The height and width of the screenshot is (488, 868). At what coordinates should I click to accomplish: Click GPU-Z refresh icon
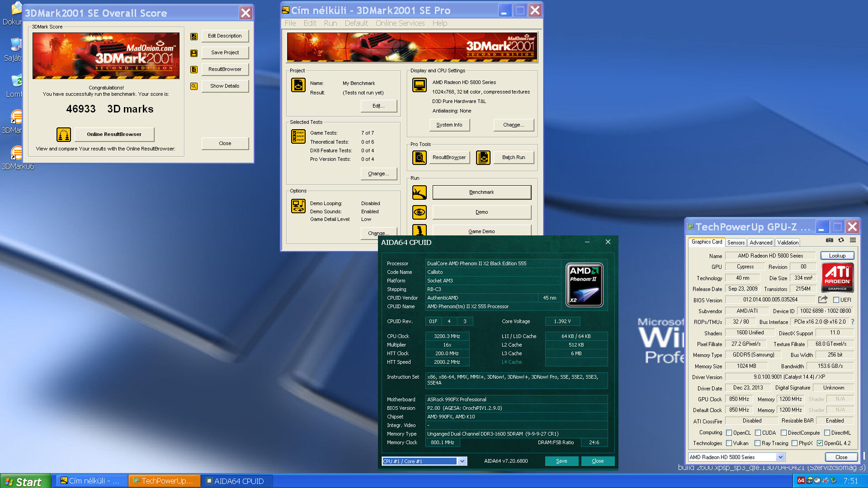point(841,240)
